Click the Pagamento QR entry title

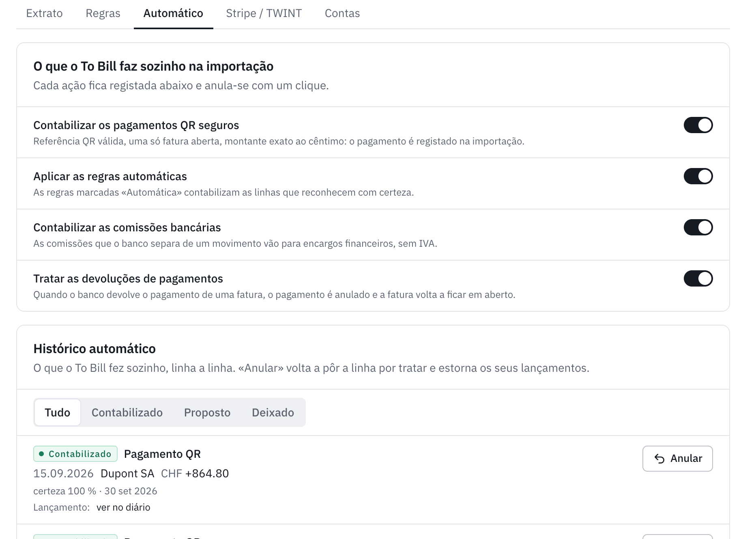(162, 454)
